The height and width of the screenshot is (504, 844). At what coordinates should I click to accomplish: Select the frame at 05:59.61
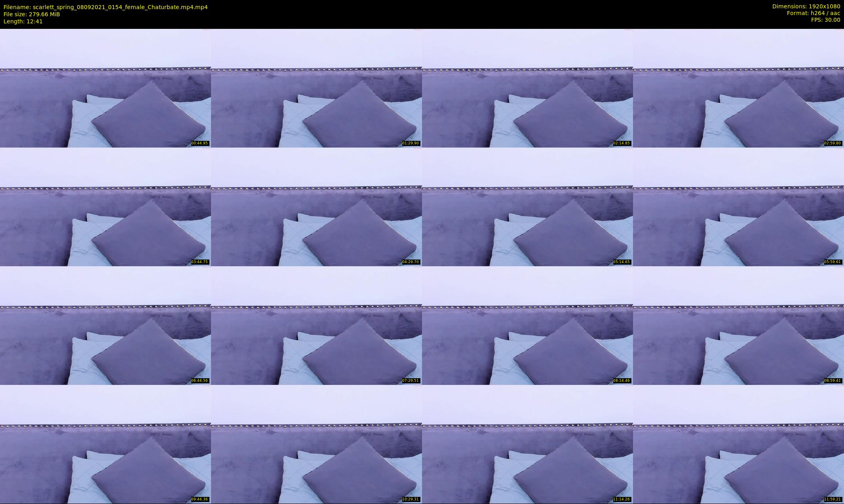click(738, 207)
